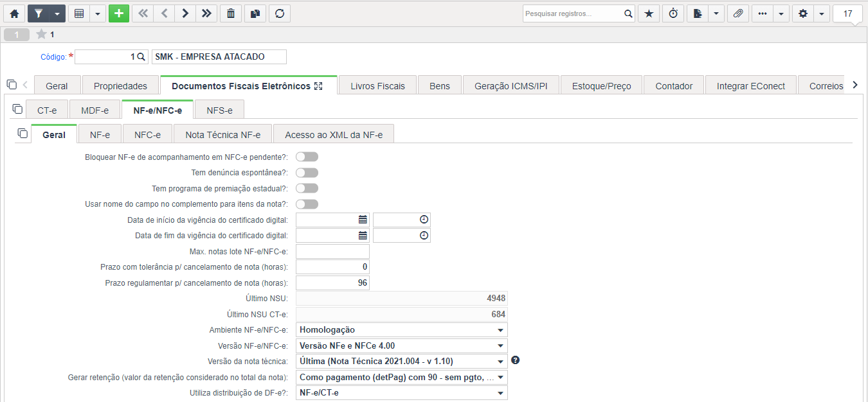Switch to the MDF-e sub-tab
This screenshot has height=402, width=868.
tap(95, 110)
